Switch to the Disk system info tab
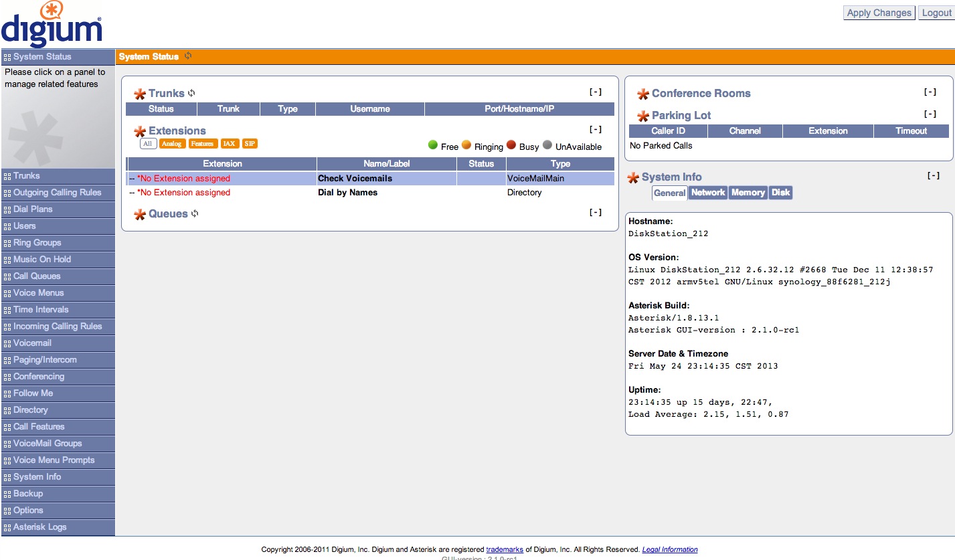955x560 pixels. [781, 193]
